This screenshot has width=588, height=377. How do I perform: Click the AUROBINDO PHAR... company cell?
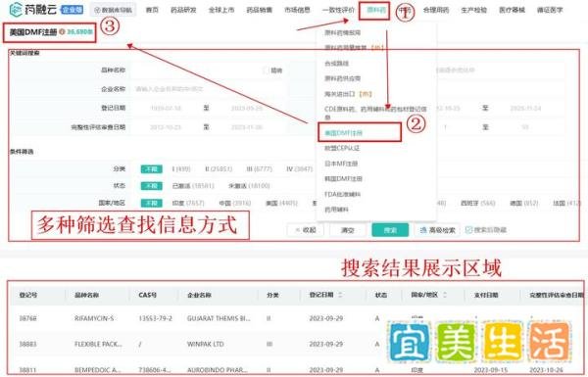(x=218, y=370)
